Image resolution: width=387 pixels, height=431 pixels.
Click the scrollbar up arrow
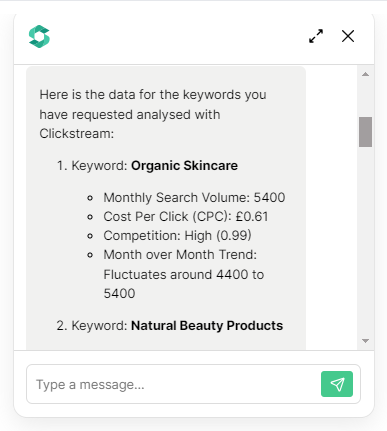coord(365,74)
